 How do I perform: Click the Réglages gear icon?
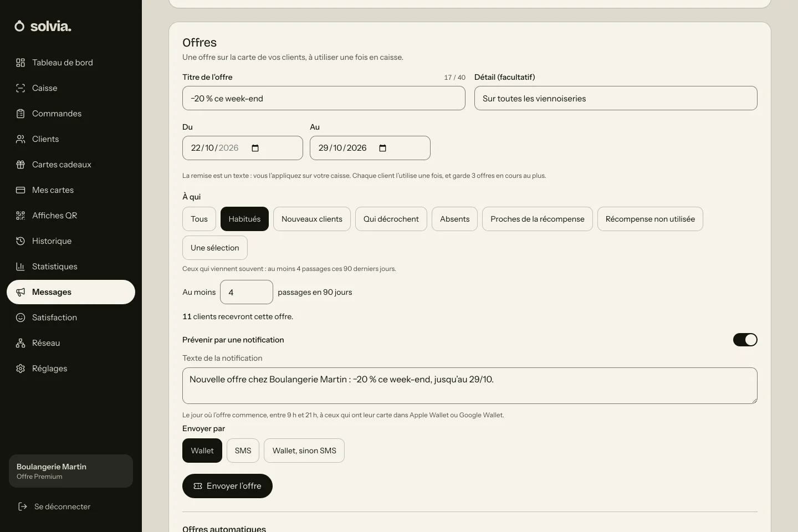tap(21, 369)
